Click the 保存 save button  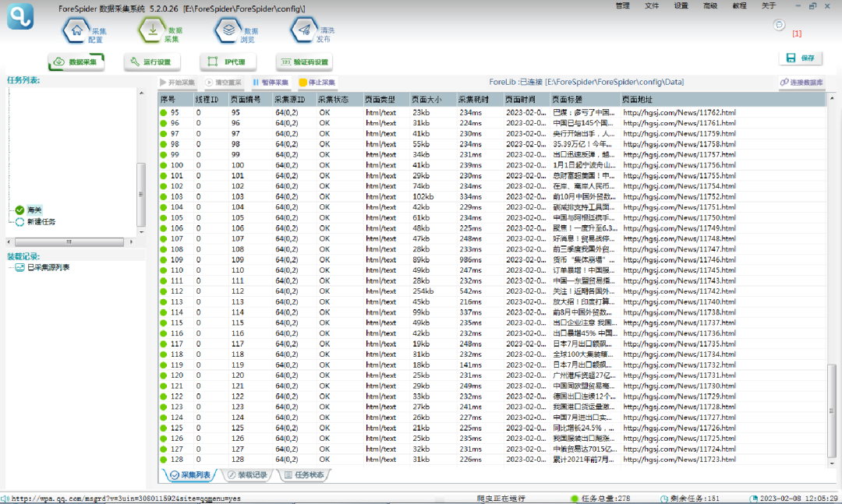coord(800,58)
